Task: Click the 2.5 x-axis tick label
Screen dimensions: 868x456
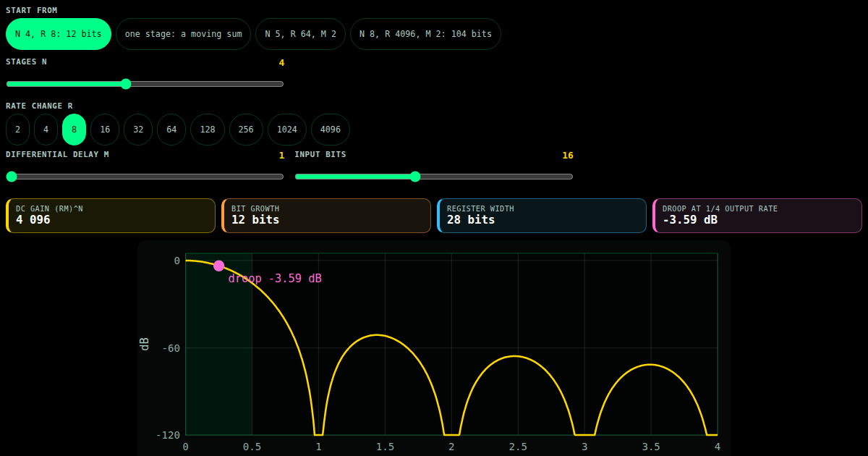Action: point(518,447)
